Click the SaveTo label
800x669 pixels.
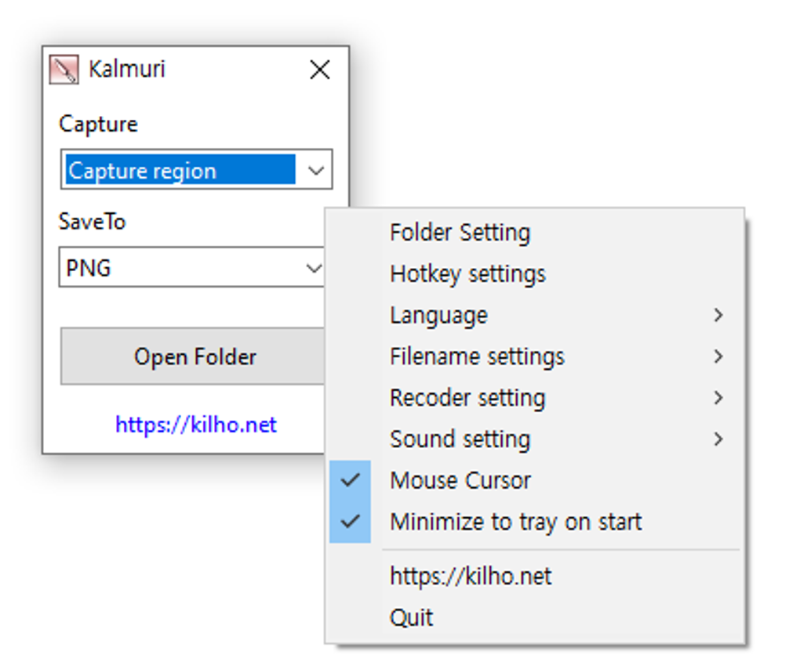tap(92, 222)
